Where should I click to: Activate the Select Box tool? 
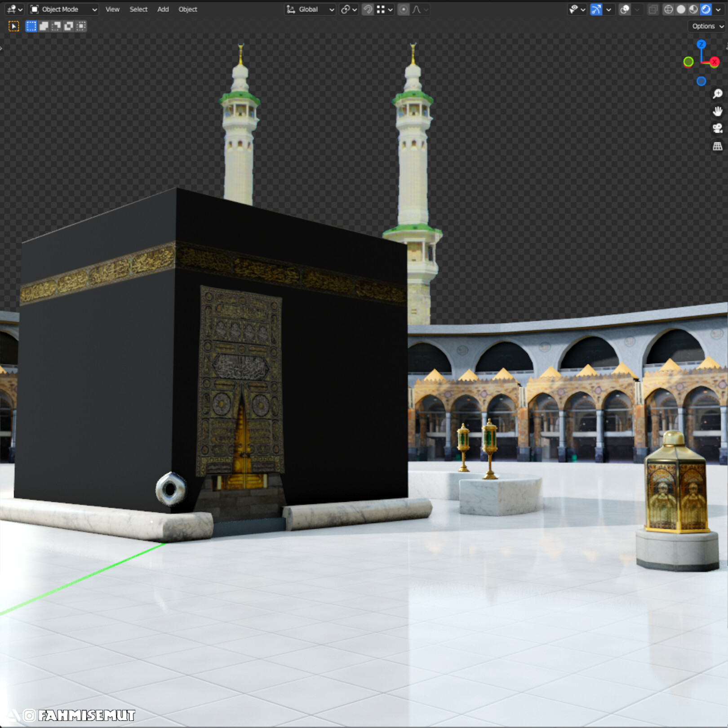click(x=31, y=26)
